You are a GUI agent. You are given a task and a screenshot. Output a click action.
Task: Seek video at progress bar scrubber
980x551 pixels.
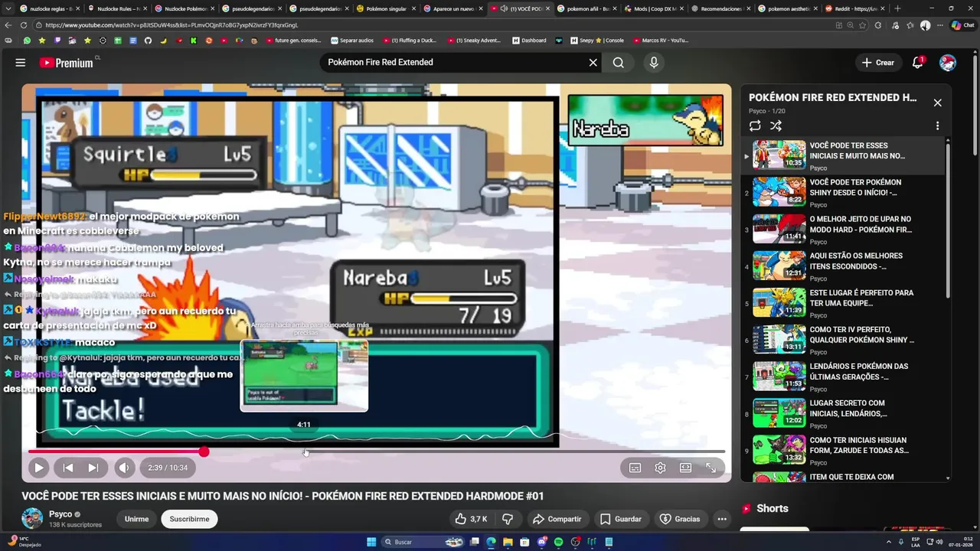pos(204,452)
